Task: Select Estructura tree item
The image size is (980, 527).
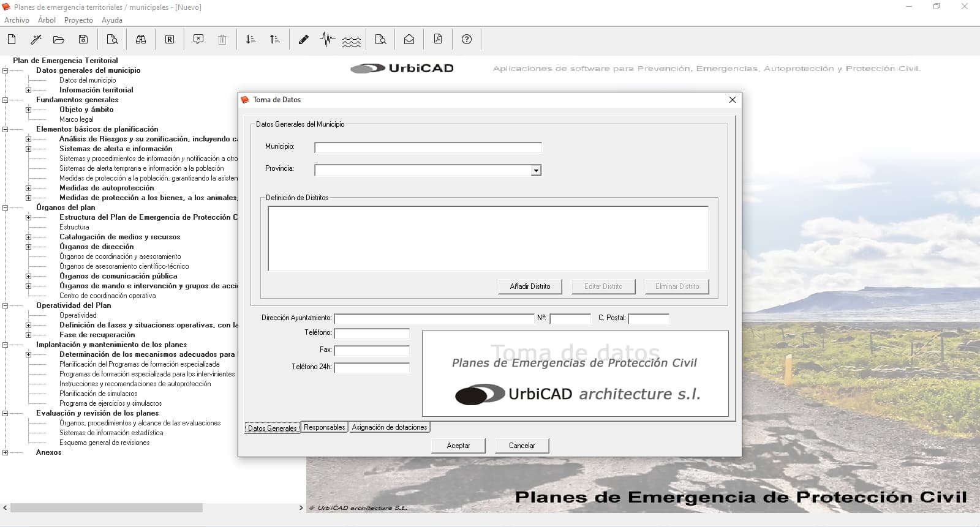Action: click(x=74, y=227)
